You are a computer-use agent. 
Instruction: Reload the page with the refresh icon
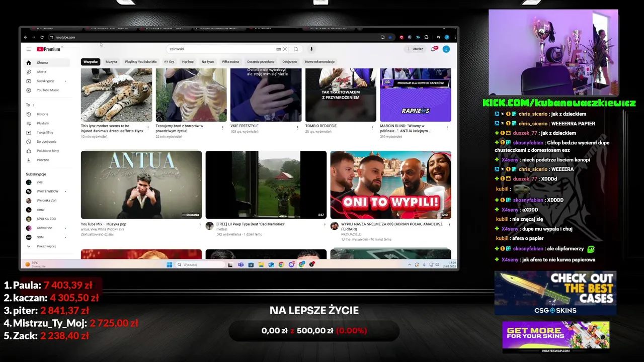click(x=42, y=37)
